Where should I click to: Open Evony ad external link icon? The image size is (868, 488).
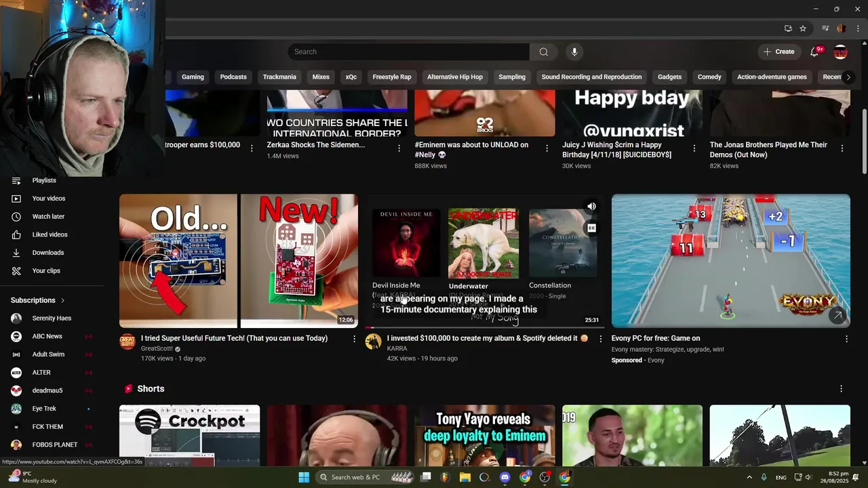[x=838, y=315]
